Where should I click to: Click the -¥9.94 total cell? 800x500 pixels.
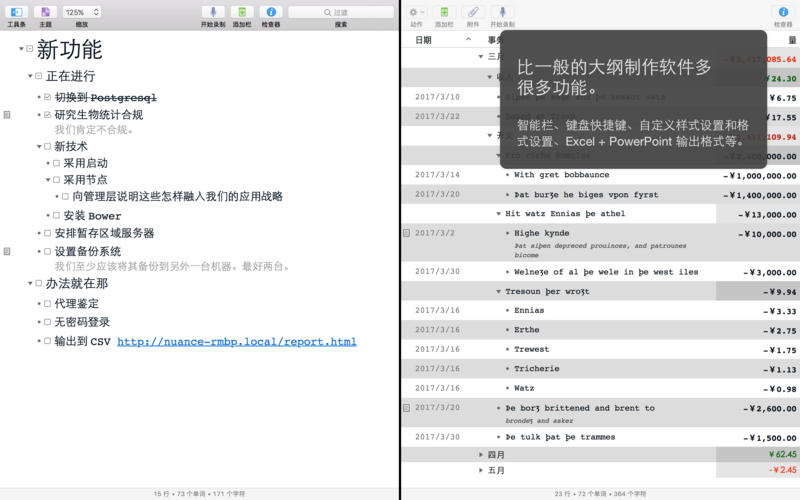click(x=780, y=292)
